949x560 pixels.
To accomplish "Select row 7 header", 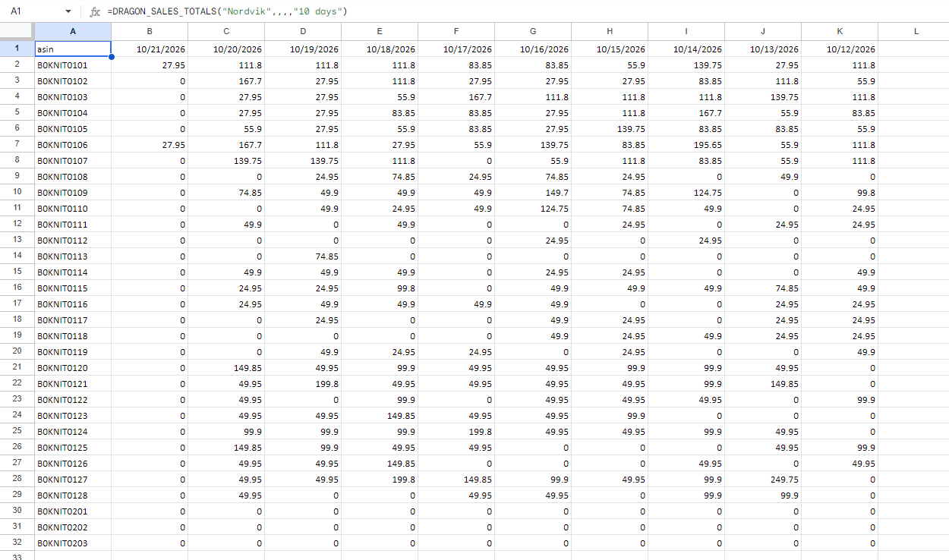I will click(x=17, y=144).
